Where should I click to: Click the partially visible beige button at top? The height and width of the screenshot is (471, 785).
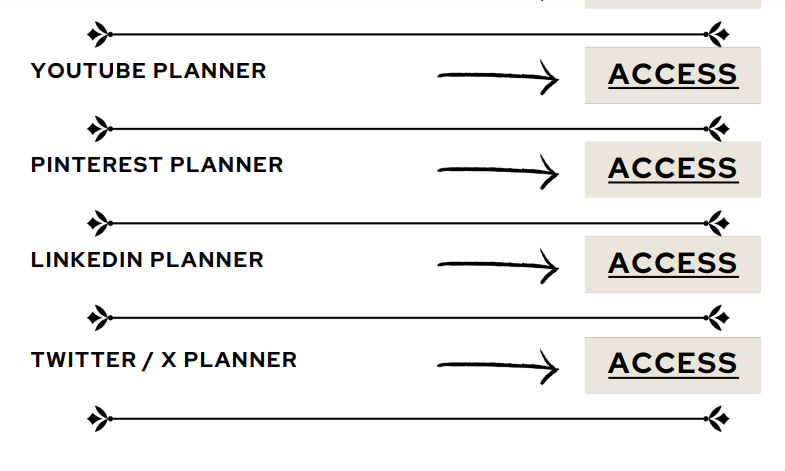pos(673,4)
